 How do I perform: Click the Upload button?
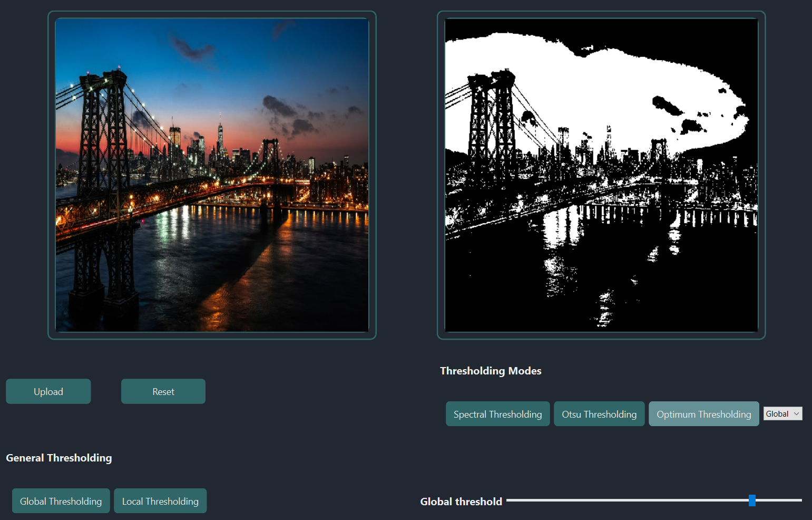[48, 391]
